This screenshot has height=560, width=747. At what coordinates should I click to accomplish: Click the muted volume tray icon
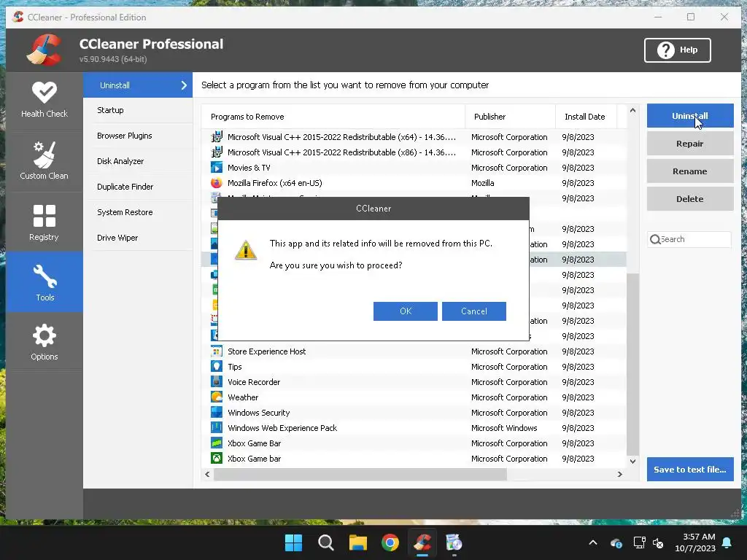tap(658, 542)
